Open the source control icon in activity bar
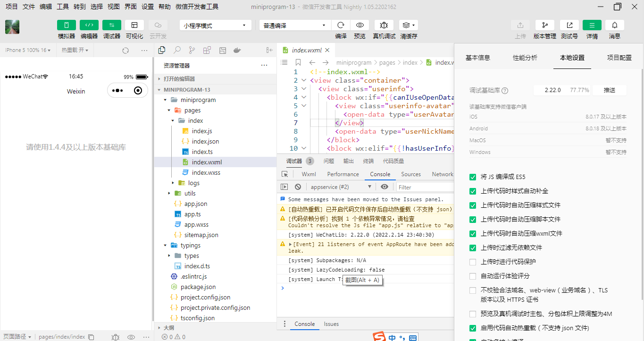The image size is (644, 341). click(192, 50)
